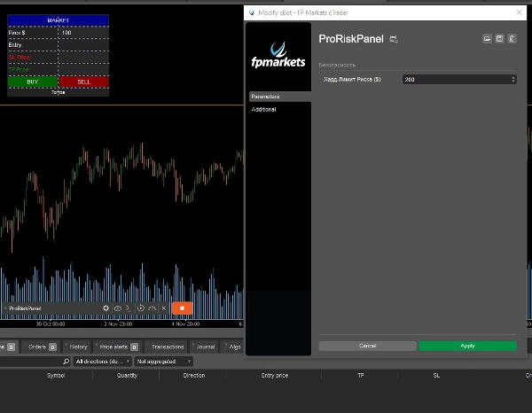Click the save parameters floppy icon
The height and width of the screenshot is (413, 532).
499,39
